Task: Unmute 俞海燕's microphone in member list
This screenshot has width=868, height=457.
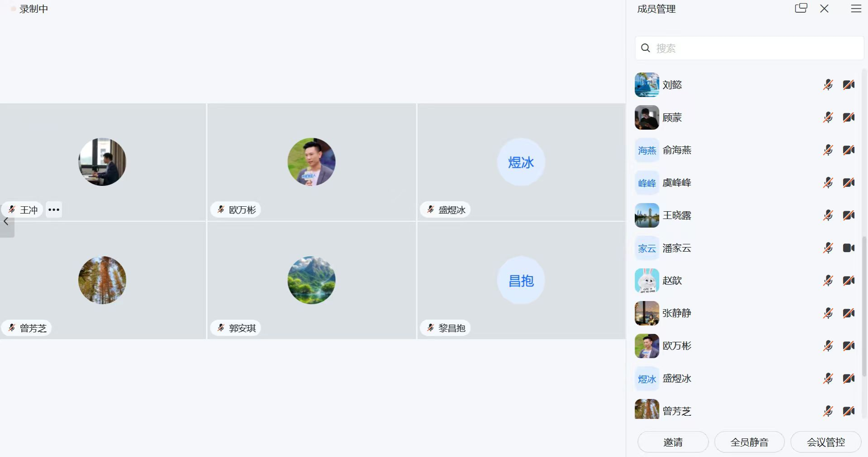Action: (828, 150)
